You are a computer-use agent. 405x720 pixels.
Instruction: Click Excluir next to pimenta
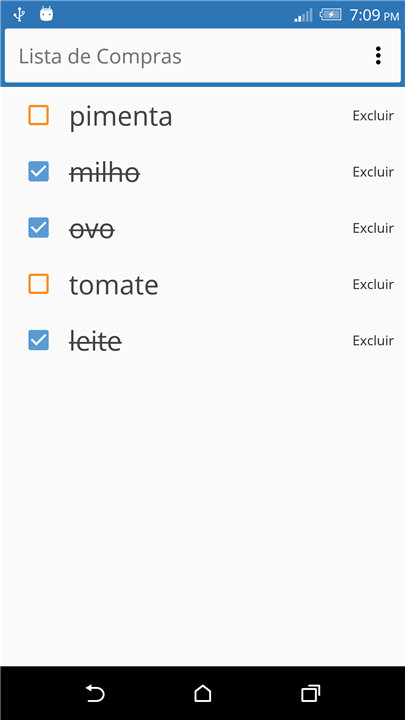tap(373, 116)
